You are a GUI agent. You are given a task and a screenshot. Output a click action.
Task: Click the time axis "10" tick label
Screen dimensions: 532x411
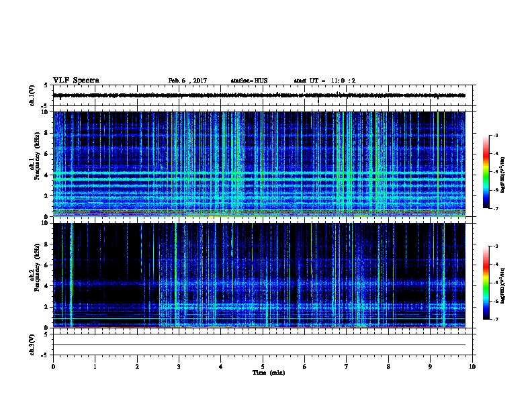point(472,367)
